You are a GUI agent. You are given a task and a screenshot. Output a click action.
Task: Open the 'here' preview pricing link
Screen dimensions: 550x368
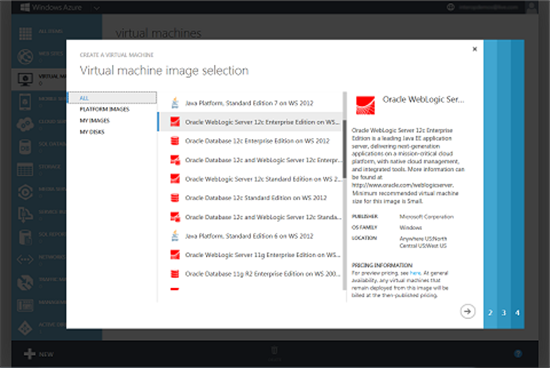pyautogui.click(x=415, y=273)
